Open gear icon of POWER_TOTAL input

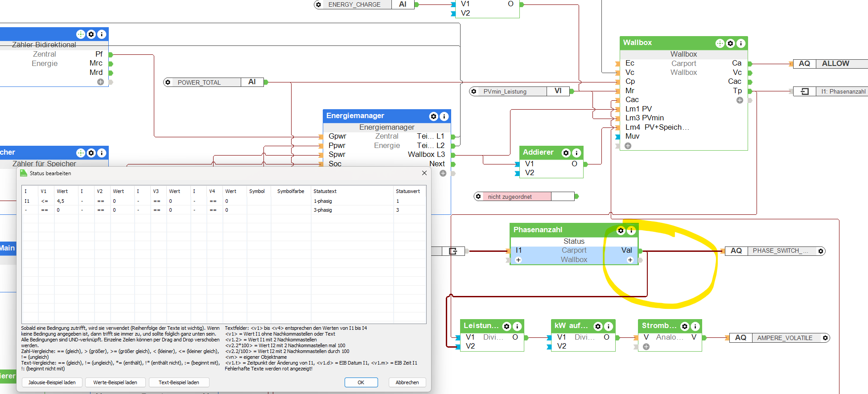click(168, 82)
